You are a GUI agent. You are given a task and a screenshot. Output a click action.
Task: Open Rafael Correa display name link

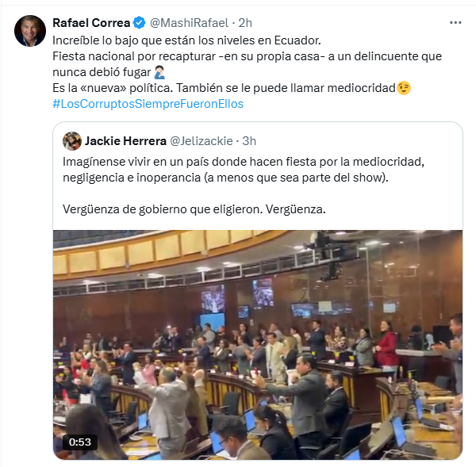[91, 23]
